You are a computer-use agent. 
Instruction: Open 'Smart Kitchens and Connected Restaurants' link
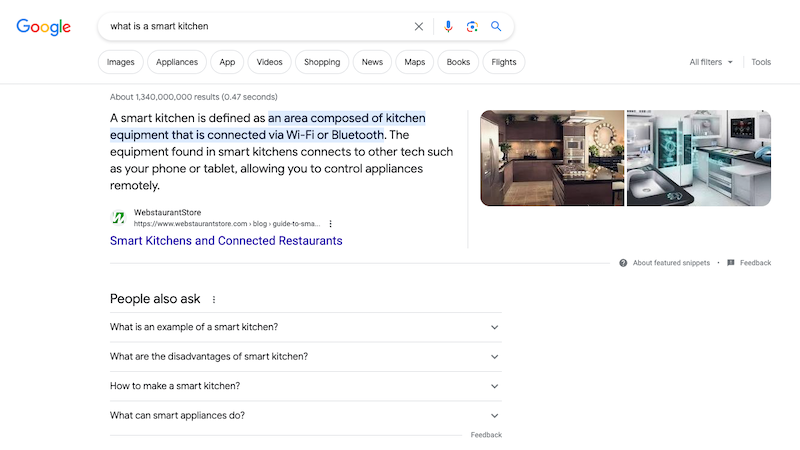[226, 241]
